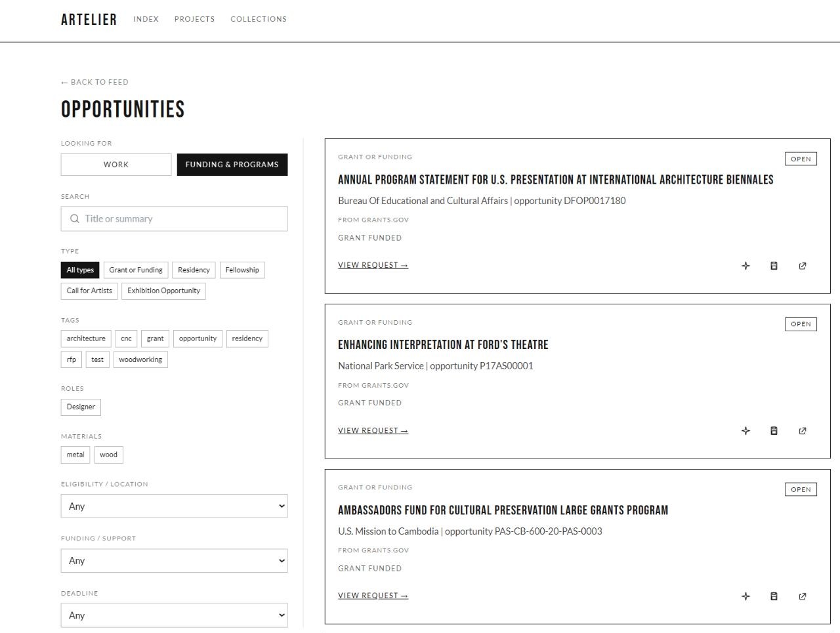This screenshot has width=840, height=633.
Task: Select the Work option under Looking For
Action: [x=116, y=165]
